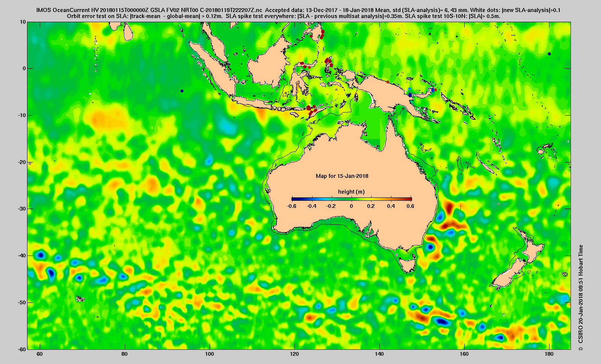
Task: Click the 'height (m)' colorbar title
Action: point(351,192)
